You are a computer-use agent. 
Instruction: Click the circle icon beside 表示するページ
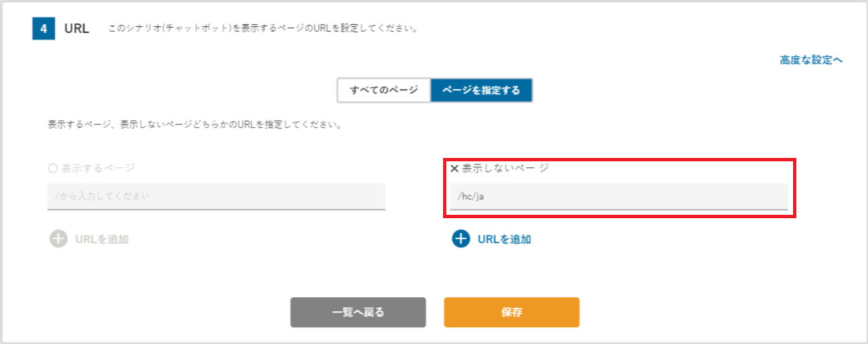click(x=53, y=169)
